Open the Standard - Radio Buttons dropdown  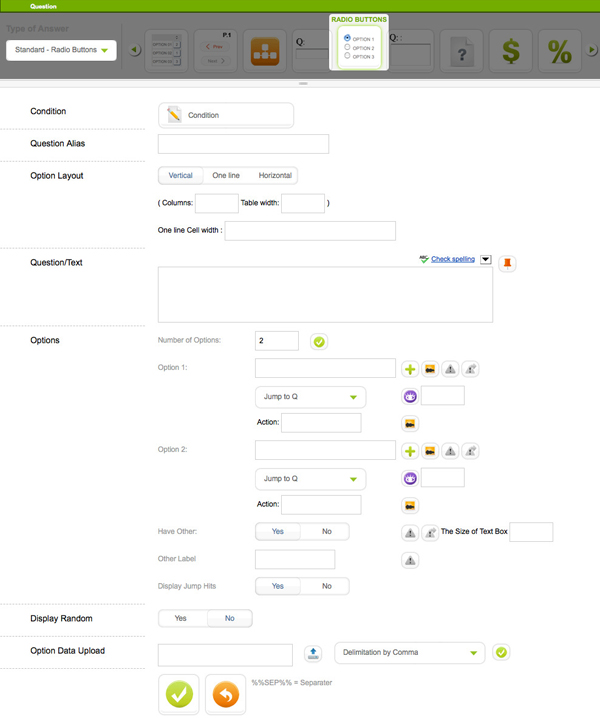point(61,50)
